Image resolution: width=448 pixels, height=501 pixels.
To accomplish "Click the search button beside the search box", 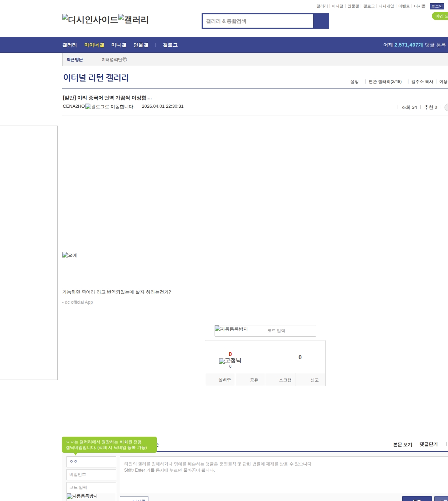I will [x=321, y=21].
